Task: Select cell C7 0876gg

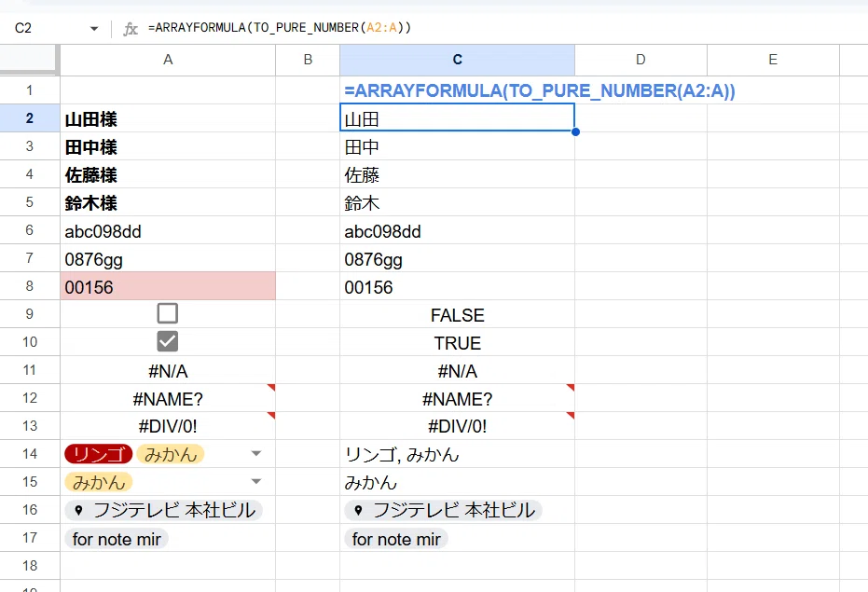Action: coord(457,258)
